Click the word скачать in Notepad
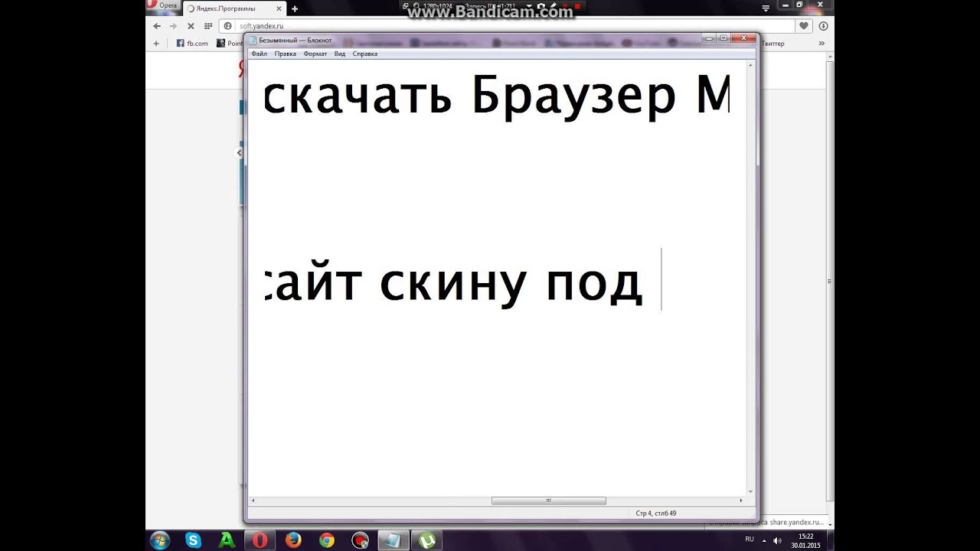The height and width of the screenshot is (551, 980). click(358, 98)
